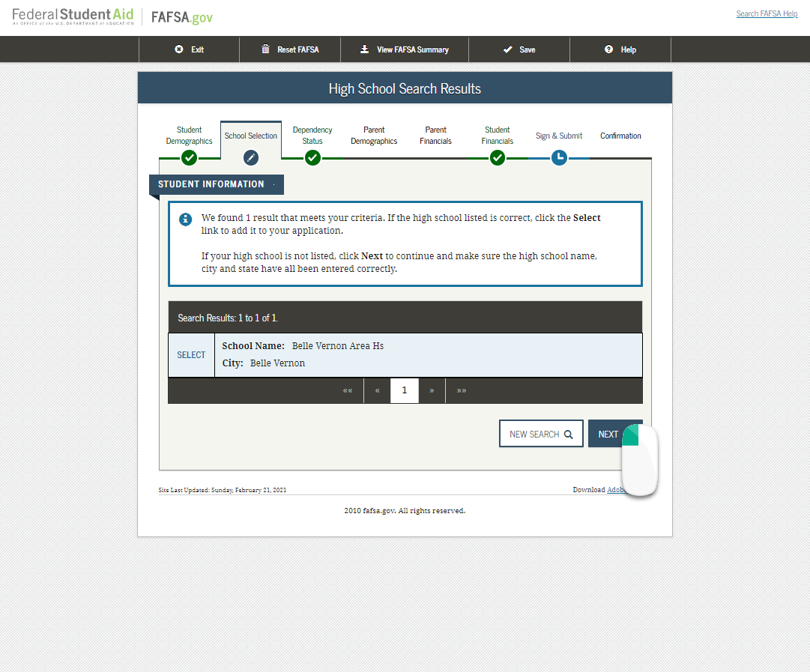Click the clock icon under Sign & Submit
810x672 pixels.
pyautogui.click(x=559, y=158)
